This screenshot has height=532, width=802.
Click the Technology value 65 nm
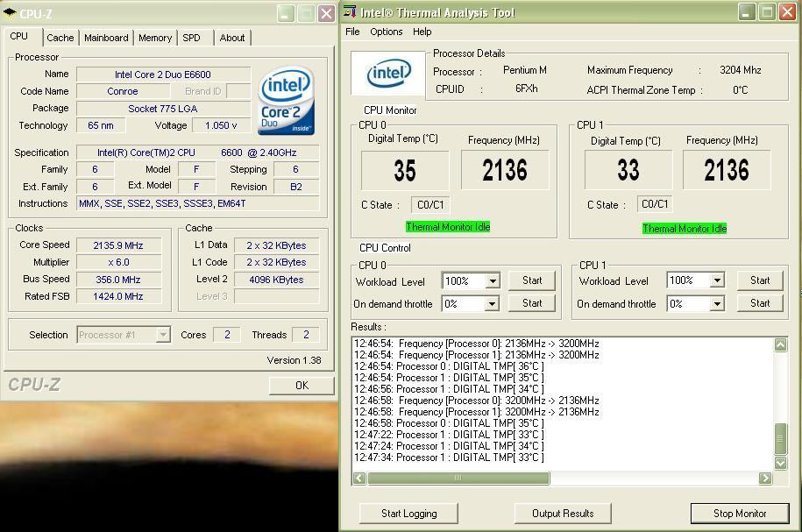[101, 125]
